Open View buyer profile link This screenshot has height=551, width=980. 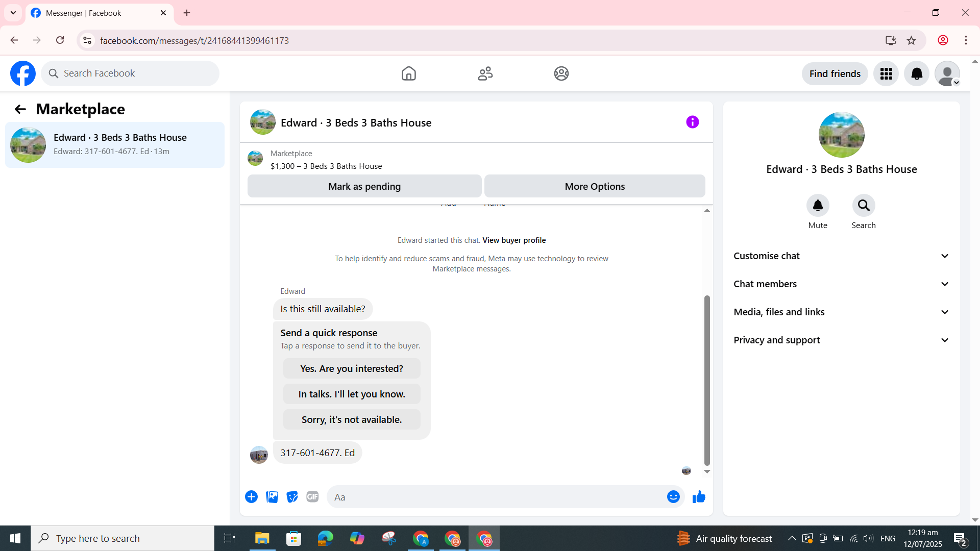514,240
